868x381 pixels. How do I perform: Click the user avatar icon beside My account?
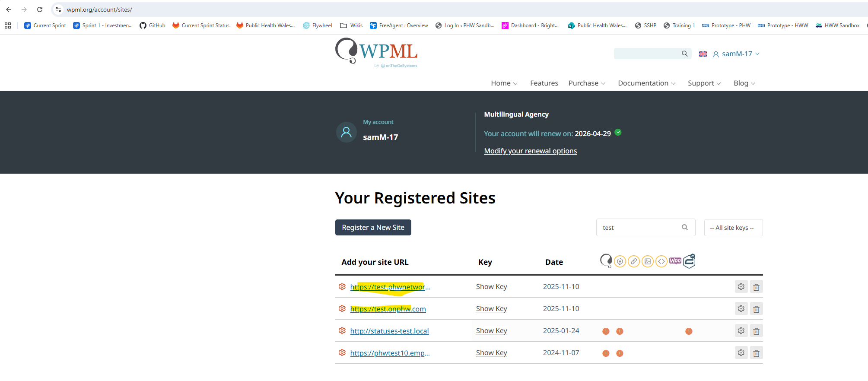(x=347, y=132)
